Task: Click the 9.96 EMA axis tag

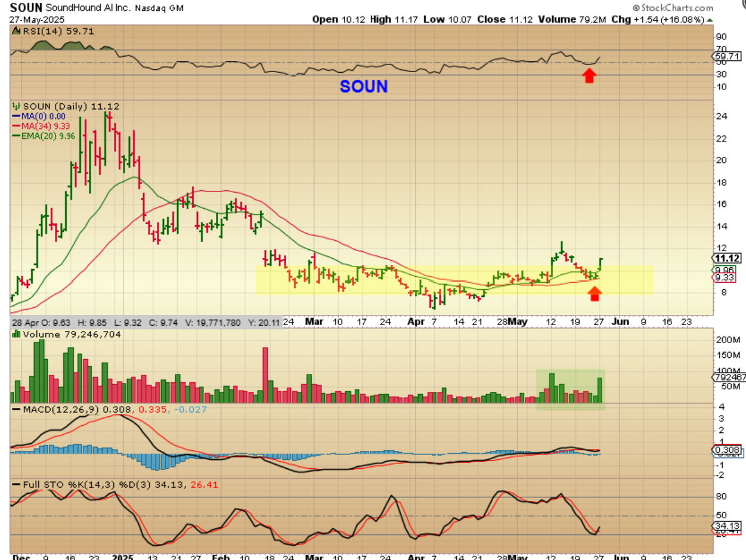Action: pyautogui.click(x=723, y=270)
